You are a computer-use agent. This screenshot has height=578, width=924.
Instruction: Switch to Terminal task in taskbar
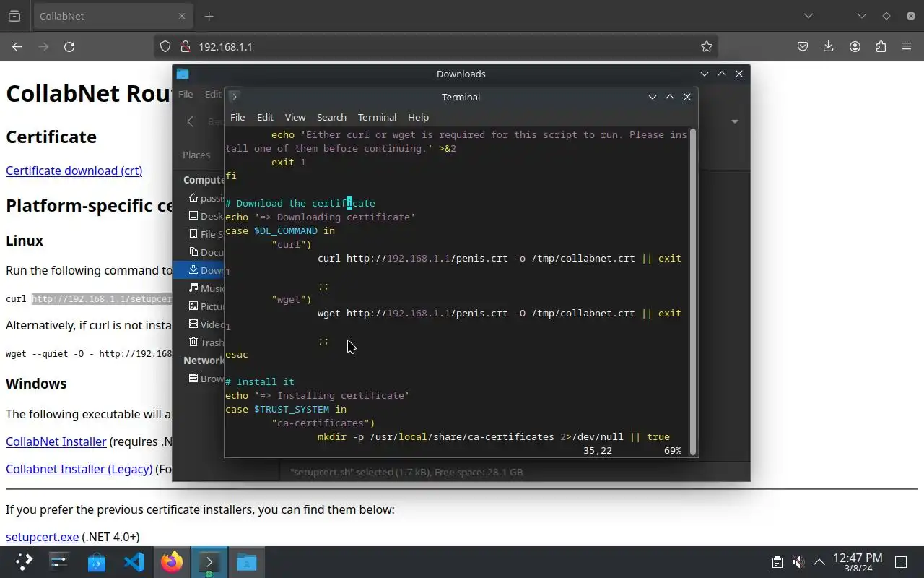(209, 562)
